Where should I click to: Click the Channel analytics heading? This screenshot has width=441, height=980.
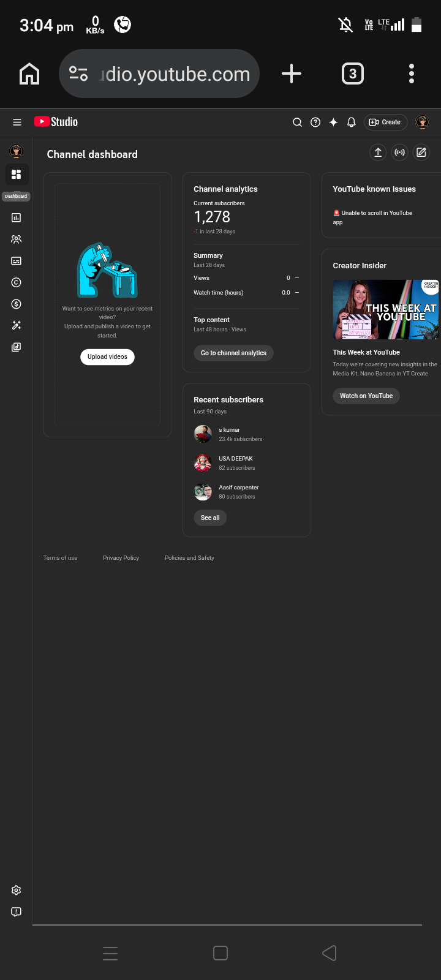coord(225,189)
